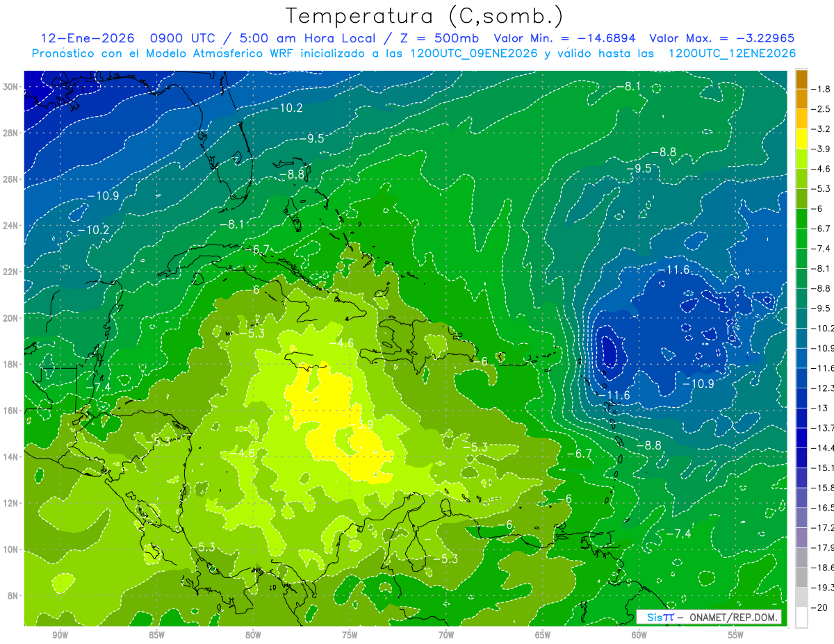
Task: Click the colorbar label "-3.2"
Action: (x=821, y=129)
